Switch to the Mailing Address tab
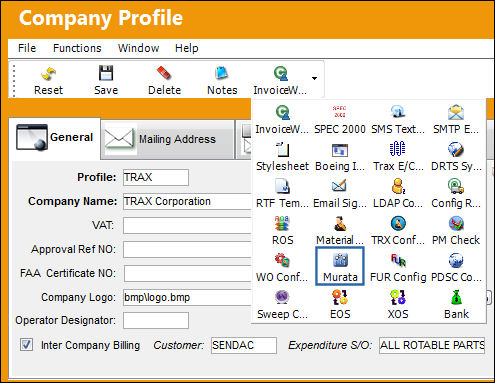This screenshot has width=495, height=383. coord(167,139)
